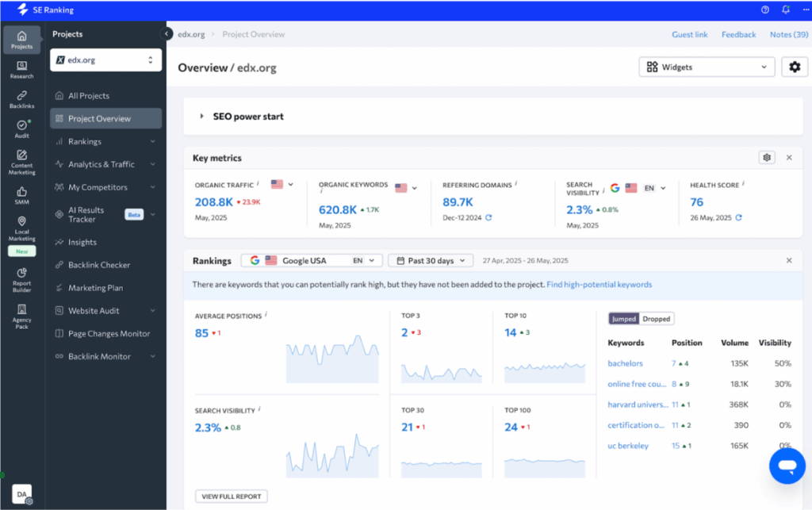The width and height of the screenshot is (812, 510).
Task: Open the Report Builder icon
Action: 21,277
